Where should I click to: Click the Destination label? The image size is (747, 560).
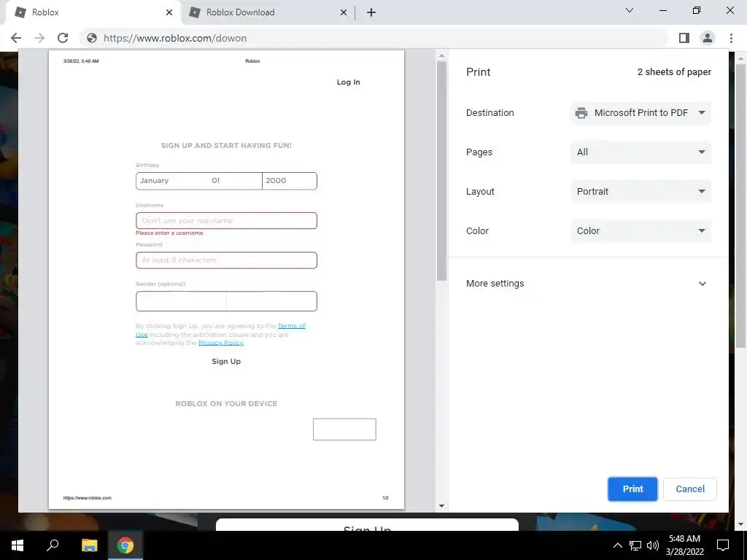point(489,113)
